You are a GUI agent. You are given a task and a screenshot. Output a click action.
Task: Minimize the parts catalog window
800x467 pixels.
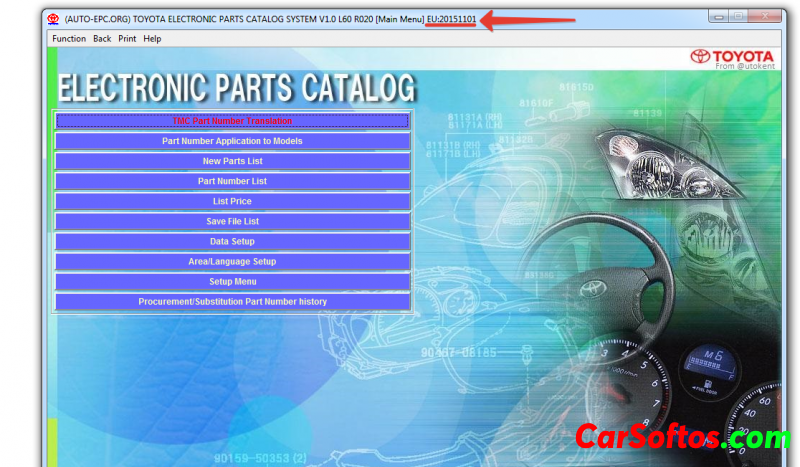(x=719, y=16)
